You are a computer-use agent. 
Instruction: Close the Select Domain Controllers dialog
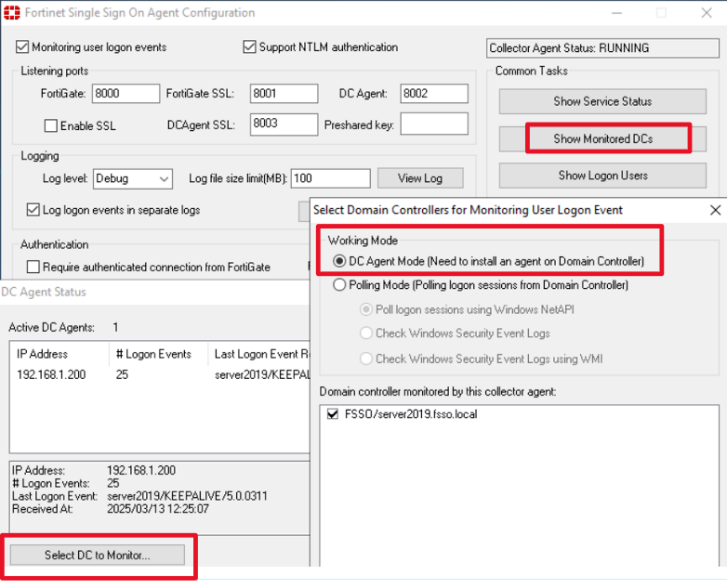tap(716, 210)
